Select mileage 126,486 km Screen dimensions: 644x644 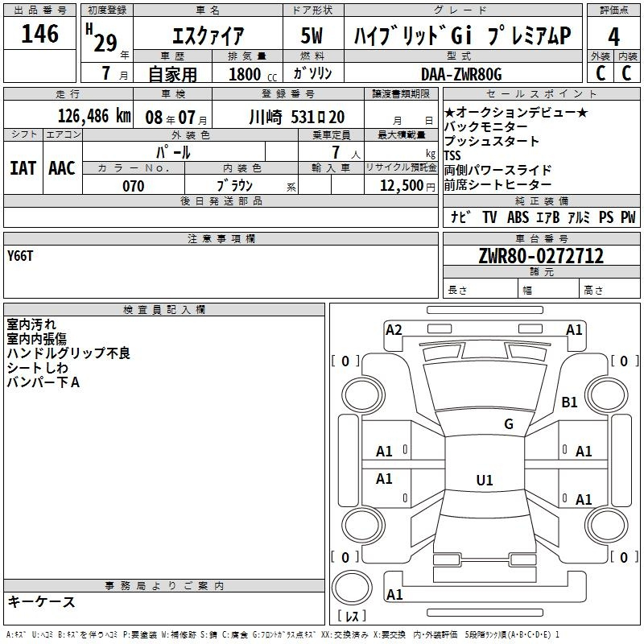(94, 116)
